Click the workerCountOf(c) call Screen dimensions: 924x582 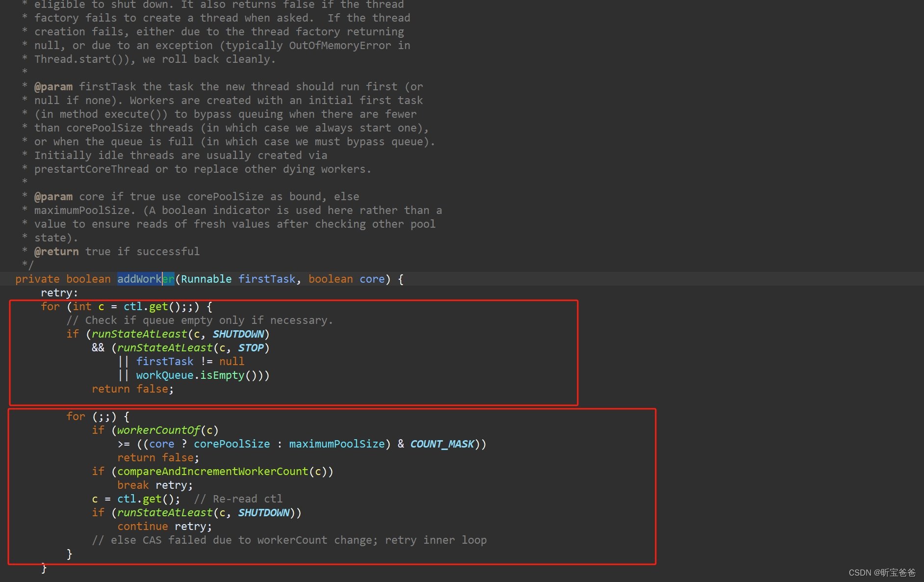(x=168, y=430)
